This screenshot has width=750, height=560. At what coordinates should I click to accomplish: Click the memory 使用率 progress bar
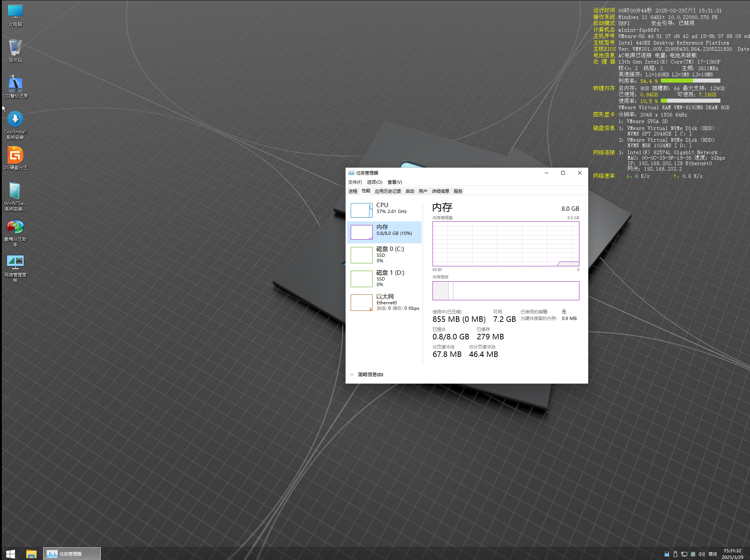tap(690, 101)
